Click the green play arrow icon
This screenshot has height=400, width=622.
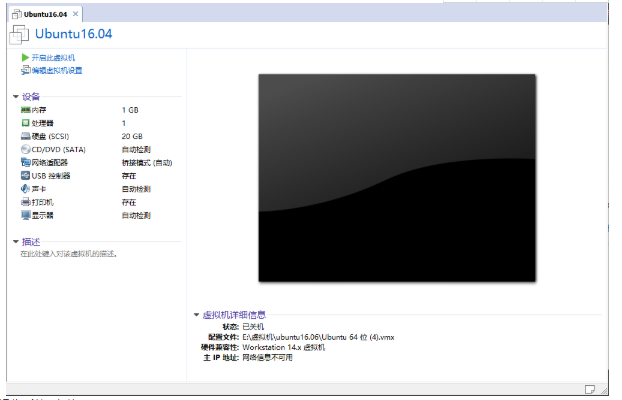point(25,58)
